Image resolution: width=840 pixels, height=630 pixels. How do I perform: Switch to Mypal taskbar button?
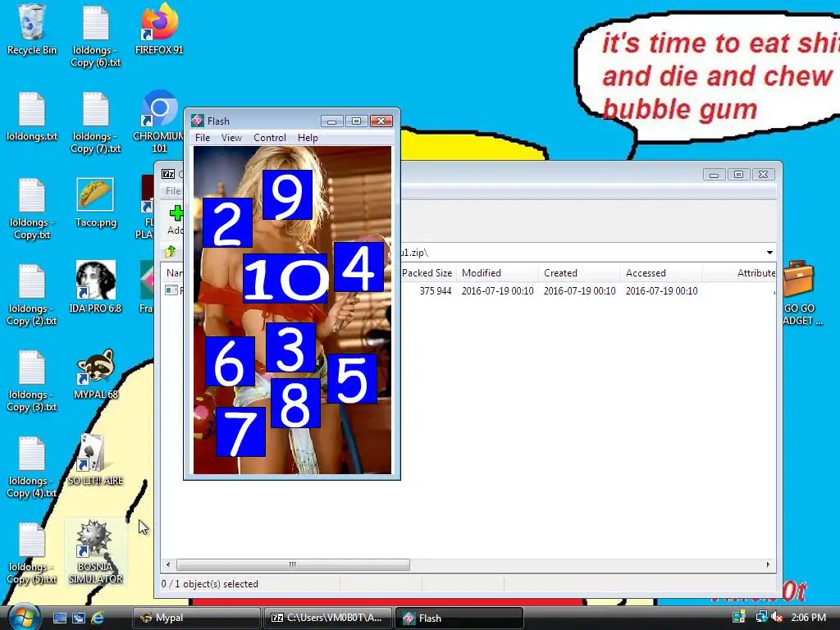point(196,618)
